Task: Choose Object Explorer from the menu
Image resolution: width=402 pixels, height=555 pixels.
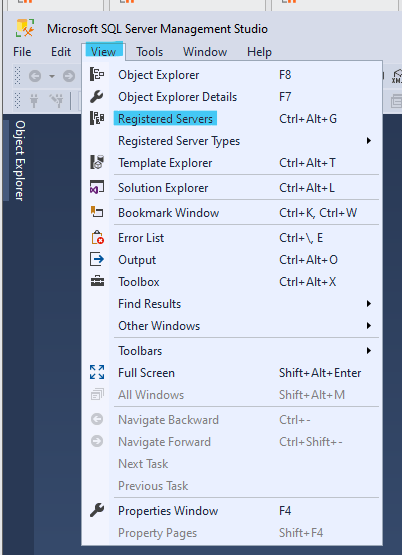Action: [232, 75]
